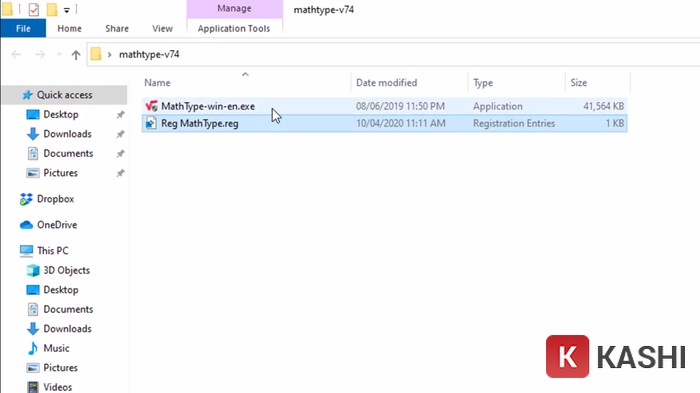
Task: Unpin Documents using its pin icon
Action: pos(120,154)
